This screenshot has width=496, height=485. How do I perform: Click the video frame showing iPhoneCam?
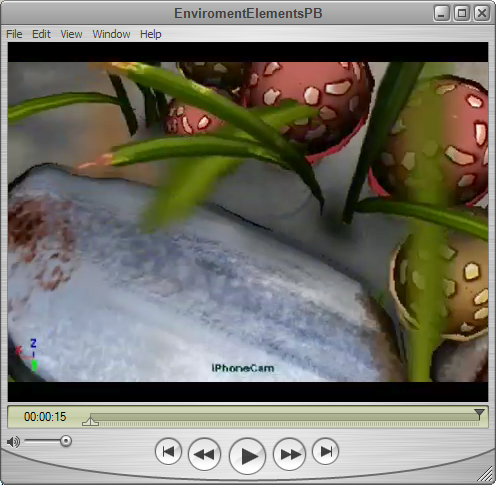(x=248, y=222)
